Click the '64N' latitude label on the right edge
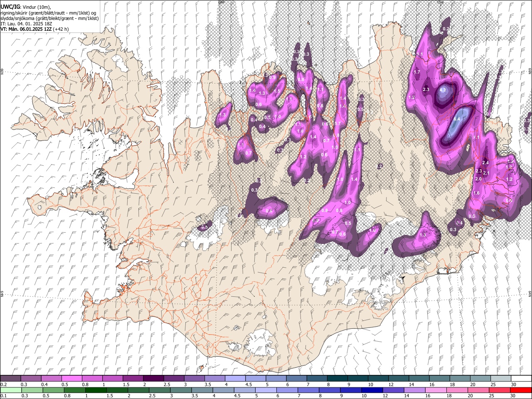 [530, 293]
